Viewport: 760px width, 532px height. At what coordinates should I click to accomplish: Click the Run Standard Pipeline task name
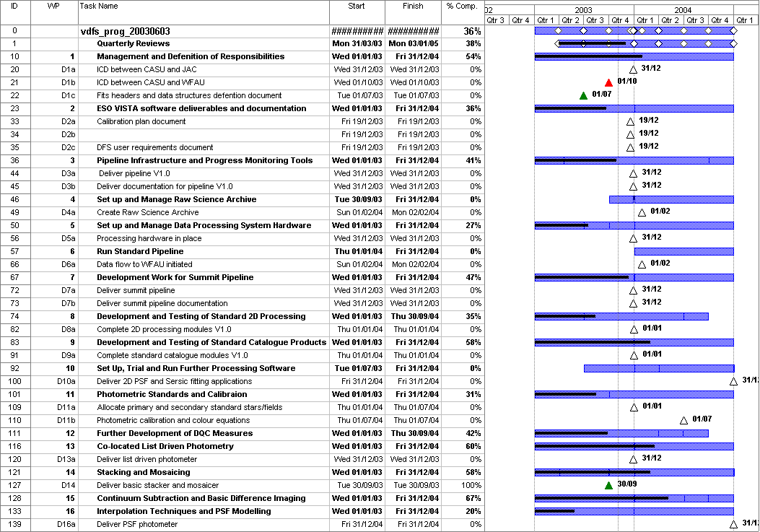[140, 252]
